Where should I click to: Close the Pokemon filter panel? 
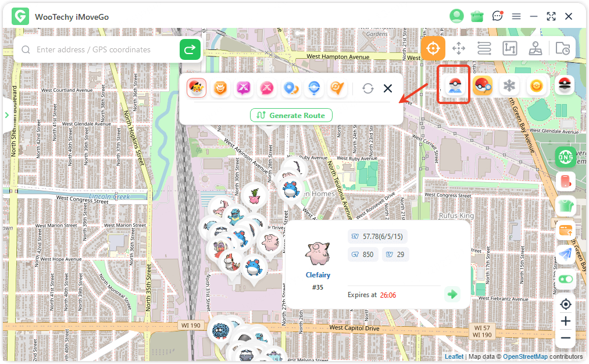pos(388,88)
